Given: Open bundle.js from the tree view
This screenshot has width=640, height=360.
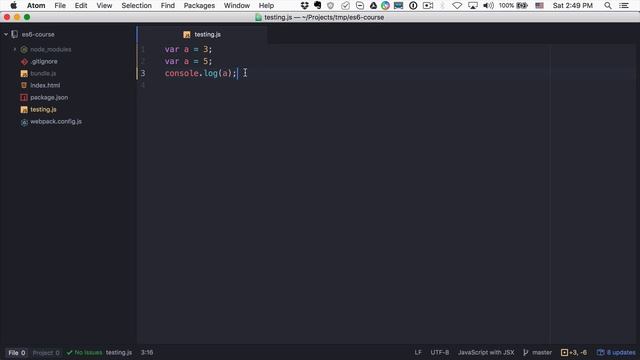Looking at the screenshot, I should 43,73.
